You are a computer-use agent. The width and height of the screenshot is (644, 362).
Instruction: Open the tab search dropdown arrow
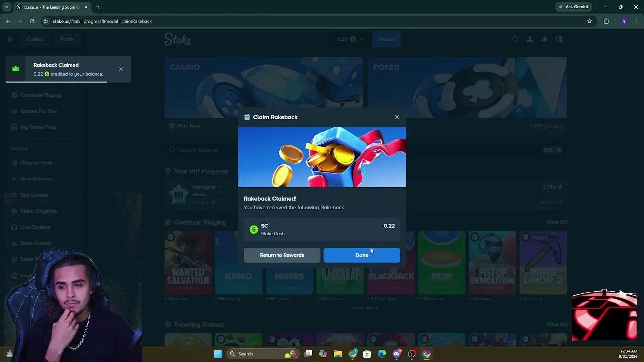pyautogui.click(x=6, y=7)
